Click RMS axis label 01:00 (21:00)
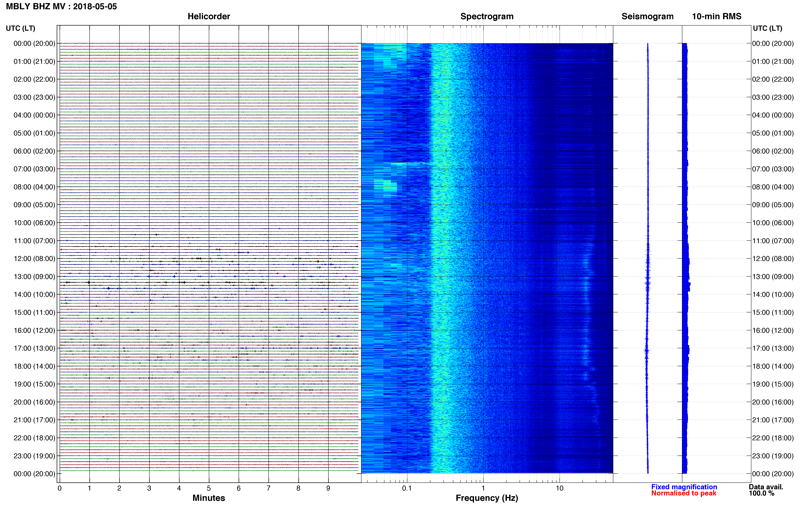The width and height of the screenshot is (812, 508). 773,62
